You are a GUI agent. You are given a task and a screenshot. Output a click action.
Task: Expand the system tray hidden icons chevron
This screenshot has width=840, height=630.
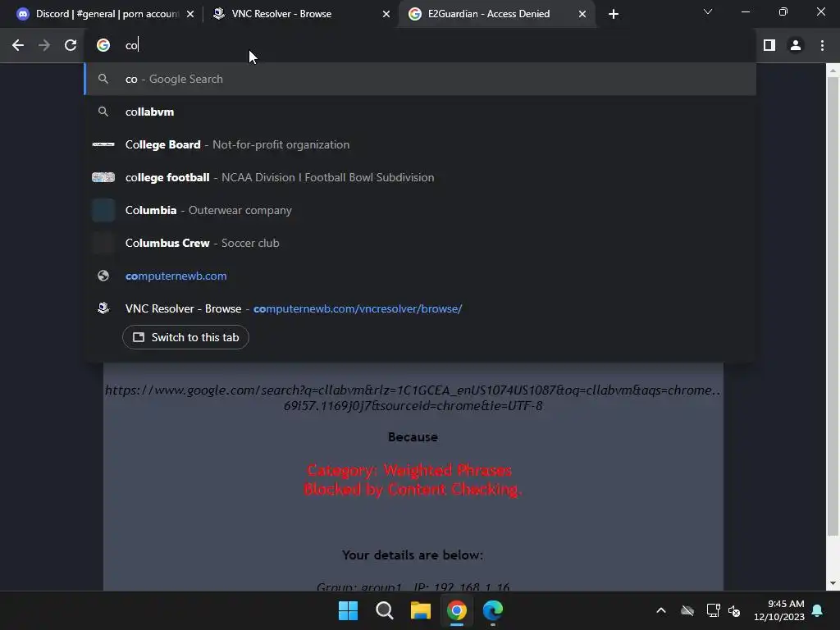[661, 610]
